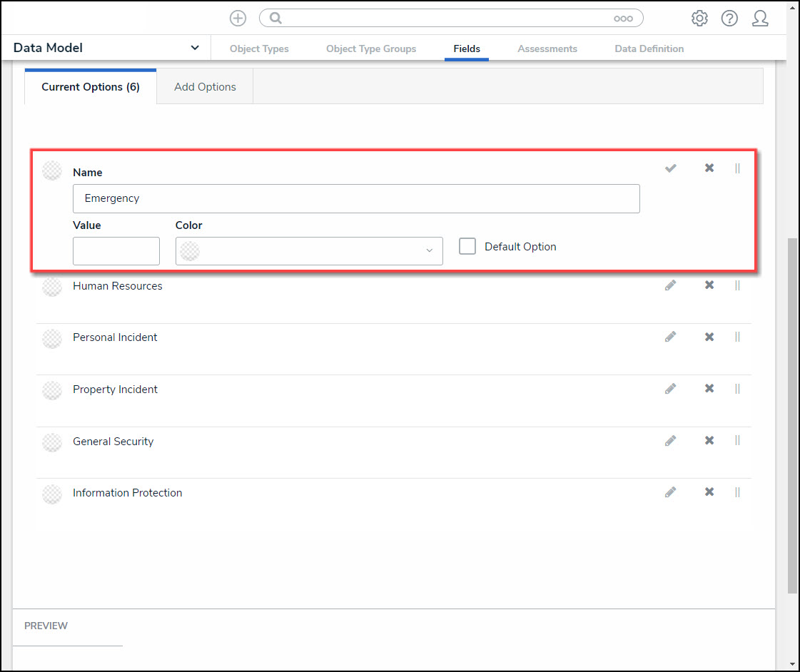Image resolution: width=800 pixels, height=672 pixels.
Task: Open the Data Definition navigation link
Action: pyautogui.click(x=649, y=49)
